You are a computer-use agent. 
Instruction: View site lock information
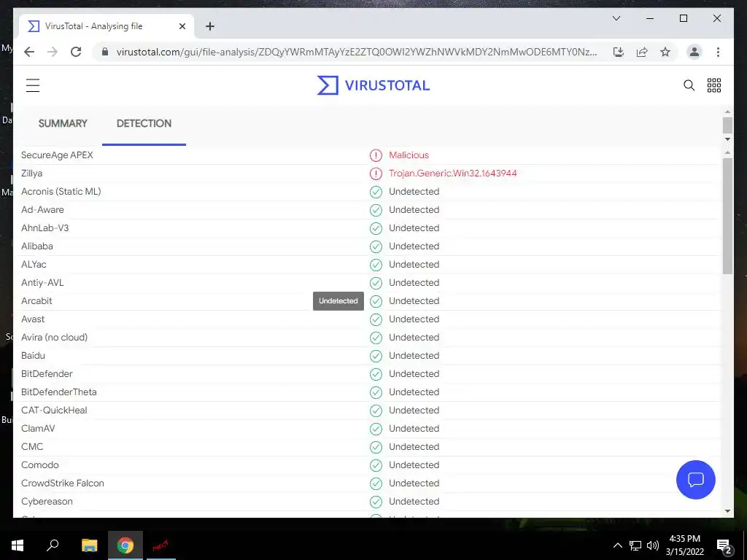pyautogui.click(x=105, y=52)
